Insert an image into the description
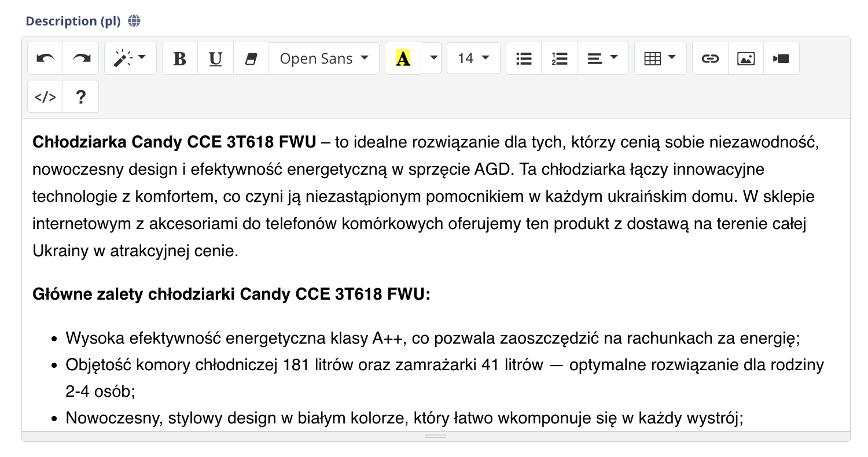 [x=745, y=58]
